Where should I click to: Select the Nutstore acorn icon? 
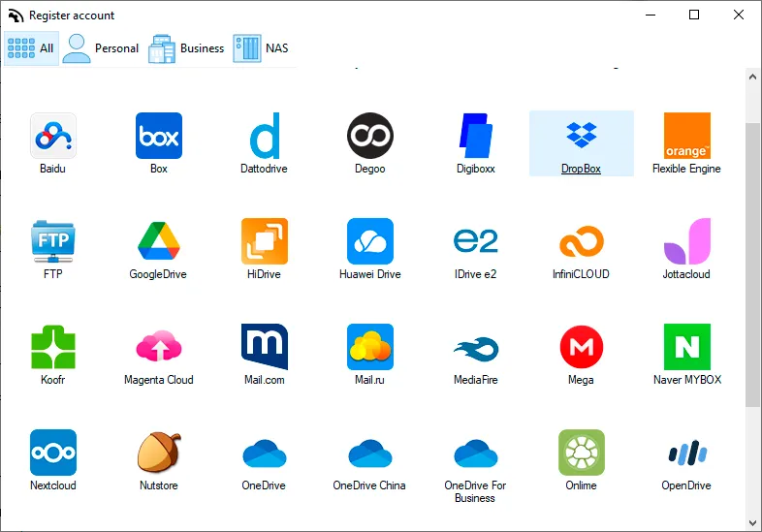pyautogui.click(x=159, y=453)
